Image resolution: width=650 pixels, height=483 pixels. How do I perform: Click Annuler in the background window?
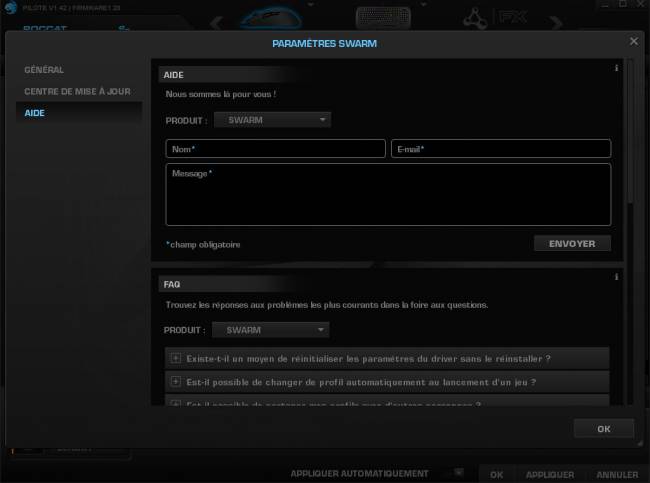tap(617, 475)
